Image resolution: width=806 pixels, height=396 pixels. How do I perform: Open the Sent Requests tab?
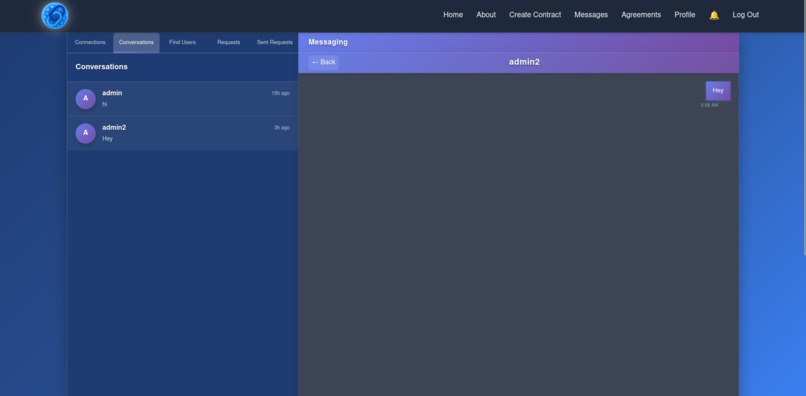pyautogui.click(x=274, y=43)
